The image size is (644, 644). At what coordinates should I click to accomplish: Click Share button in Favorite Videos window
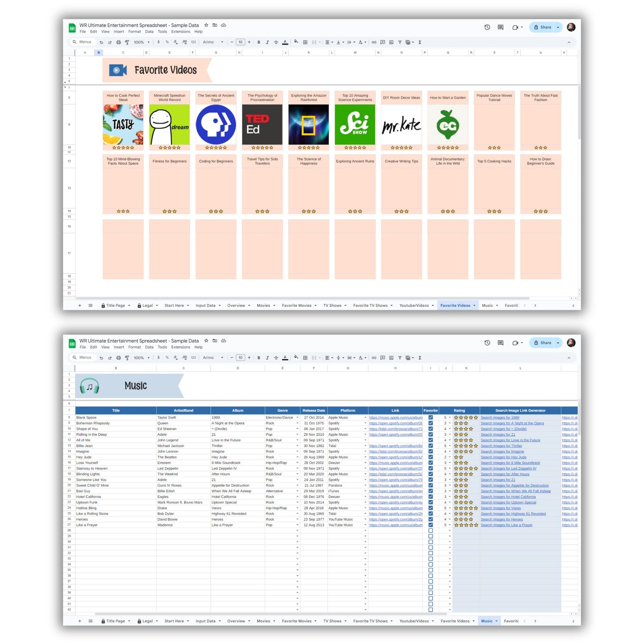(x=542, y=27)
